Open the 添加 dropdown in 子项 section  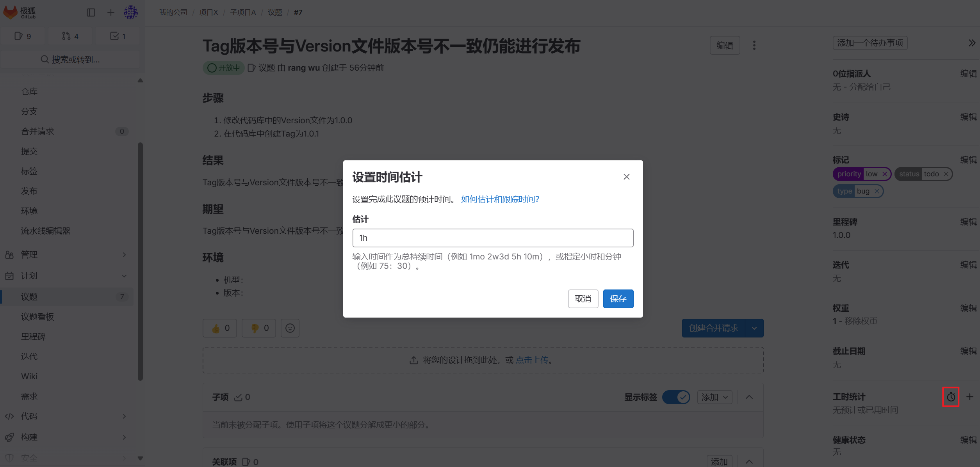(x=714, y=397)
